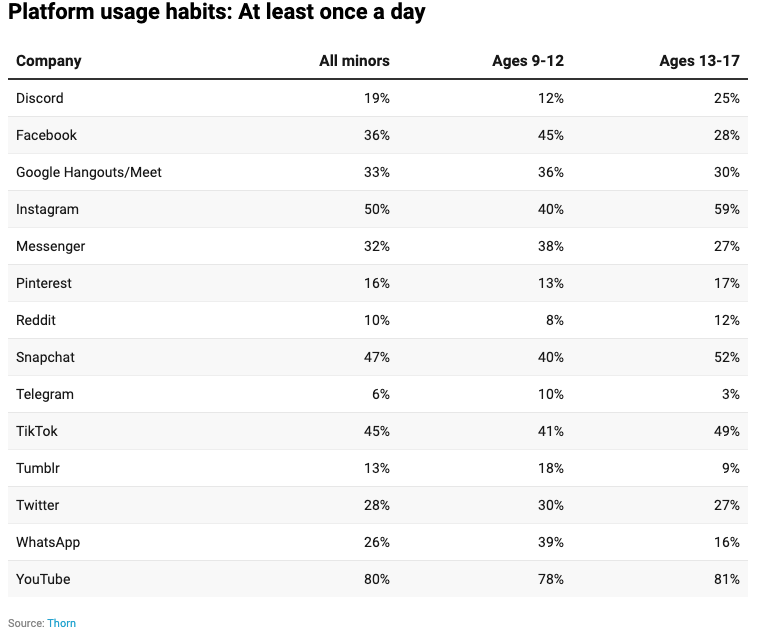Viewport: 765px width, 630px height.
Task: Click the Telegram row name
Action: click(45, 394)
